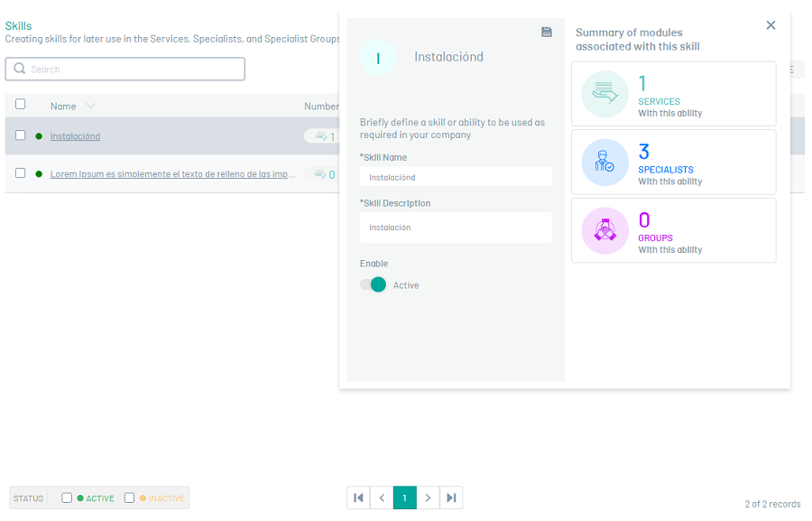Click the Specialists person icon

click(604, 163)
